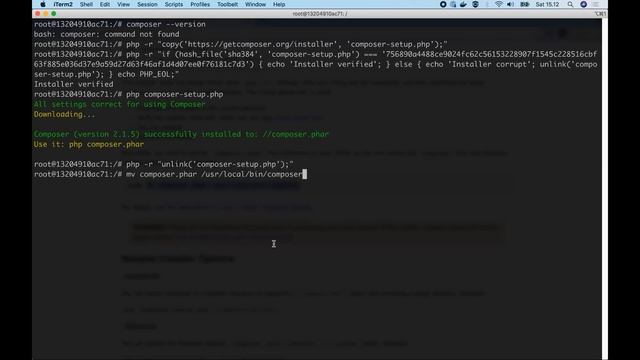640x360 pixels.
Task: Open the Notification Center icon
Action: pyautogui.click(x=596, y=4)
